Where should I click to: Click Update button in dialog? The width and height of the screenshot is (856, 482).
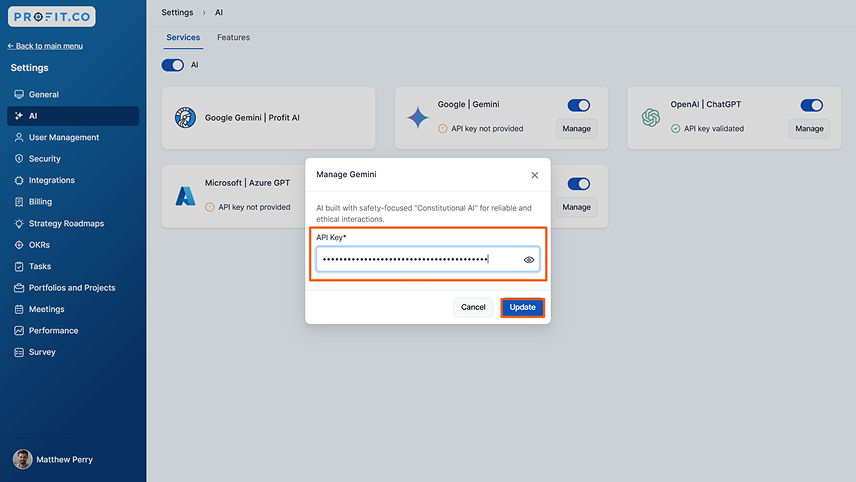point(522,307)
